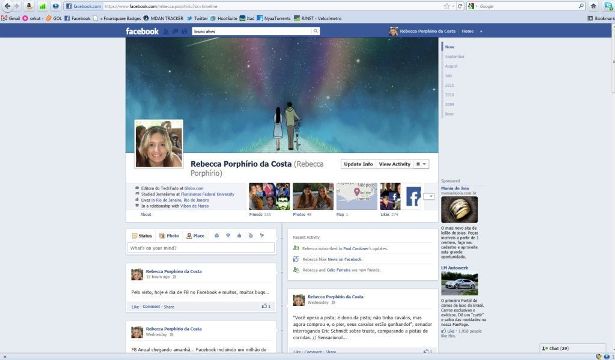
Task: Click the blue round toolbar icon near address bar
Action: 56,6
